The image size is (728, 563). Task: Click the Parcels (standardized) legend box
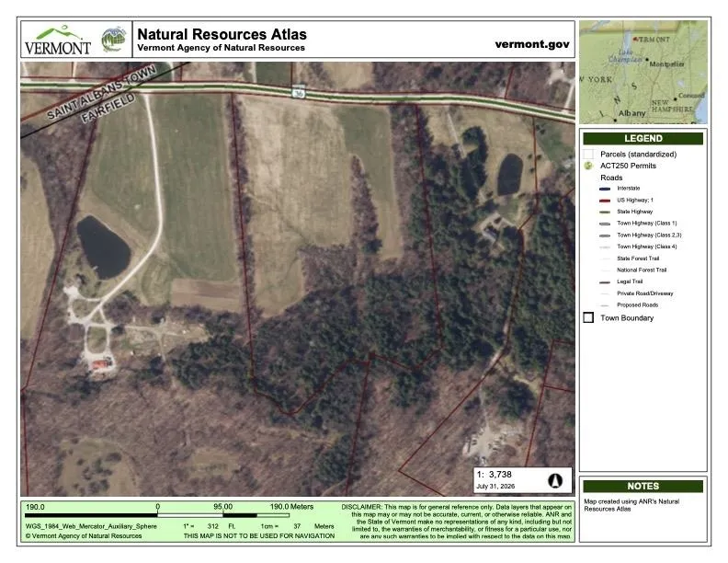tap(588, 154)
